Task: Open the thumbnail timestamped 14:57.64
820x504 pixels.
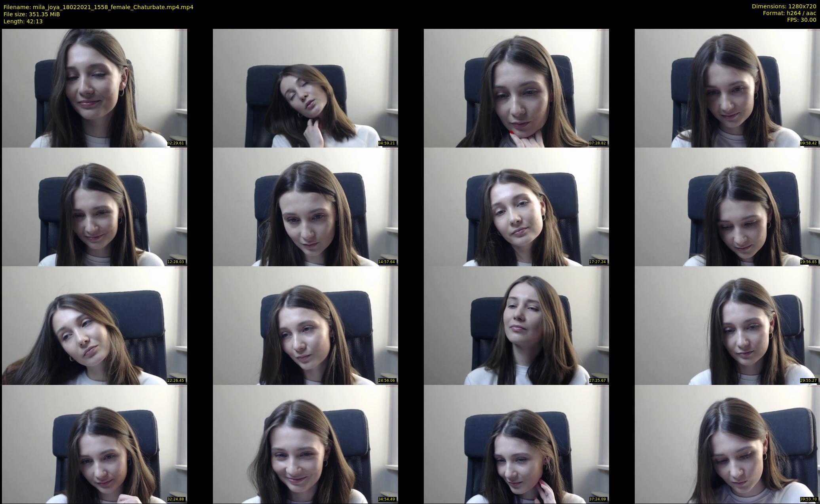Action: pos(305,207)
